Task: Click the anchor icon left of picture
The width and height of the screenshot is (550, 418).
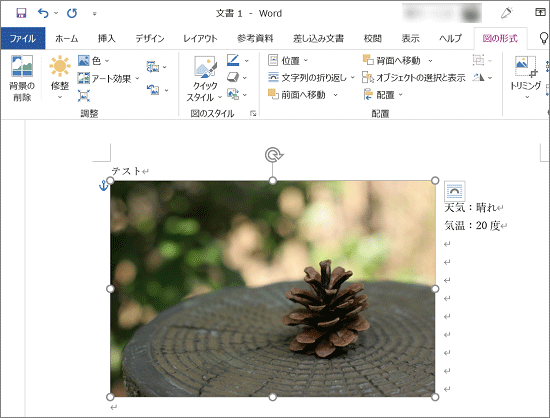Action: [103, 186]
